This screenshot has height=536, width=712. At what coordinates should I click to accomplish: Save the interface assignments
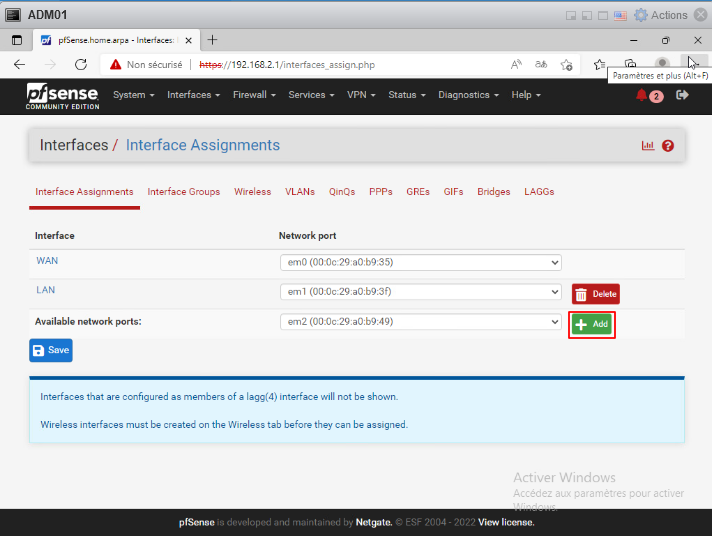tap(51, 351)
